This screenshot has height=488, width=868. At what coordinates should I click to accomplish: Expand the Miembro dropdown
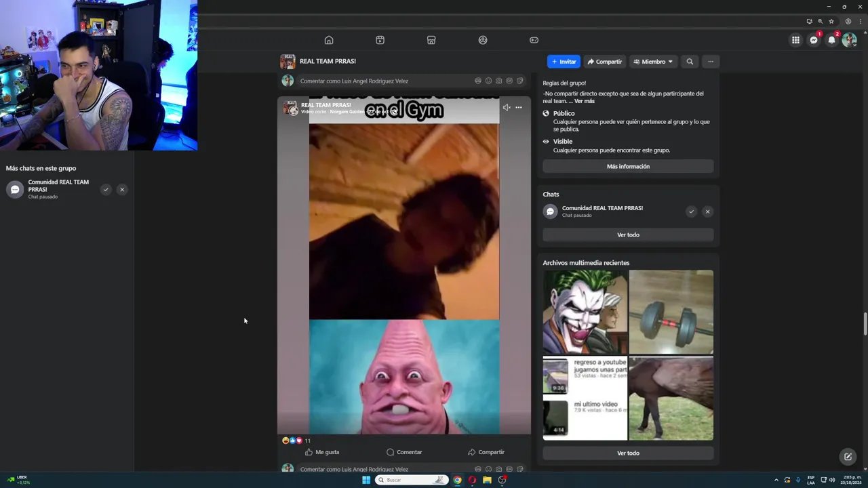click(x=653, y=62)
